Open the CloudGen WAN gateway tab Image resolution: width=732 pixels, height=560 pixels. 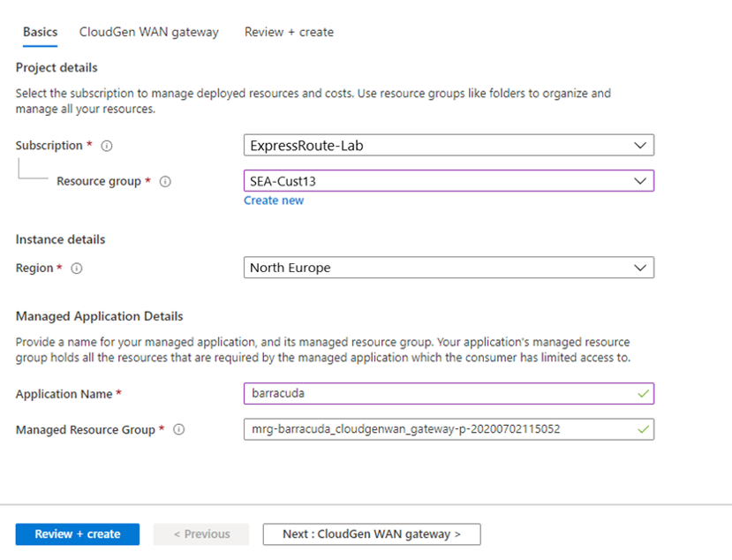tap(149, 32)
